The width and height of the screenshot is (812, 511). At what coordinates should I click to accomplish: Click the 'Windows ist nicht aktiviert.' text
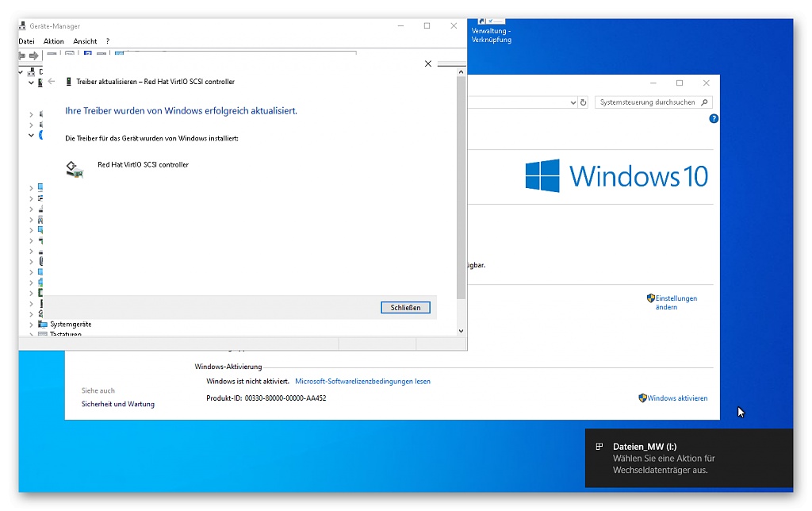(247, 382)
